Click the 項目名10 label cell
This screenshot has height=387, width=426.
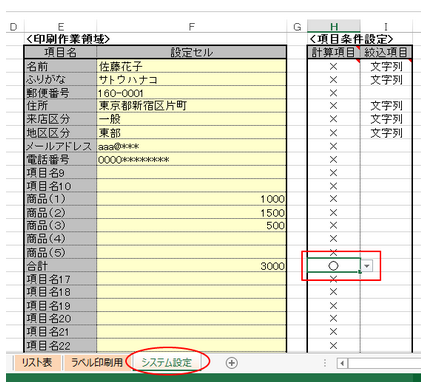(61, 186)
